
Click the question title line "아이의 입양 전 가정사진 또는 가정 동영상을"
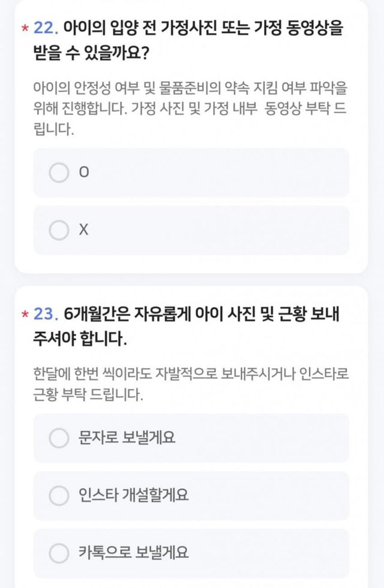pos(204,29)
